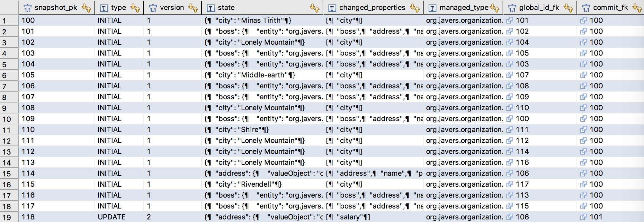
Task: Click the sort/filter icon in global_id_fk header
Action: pyautogui.click(x=568, y=8)
